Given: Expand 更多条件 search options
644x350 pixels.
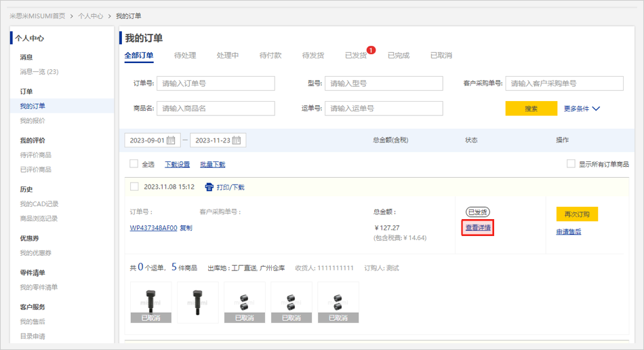Looking at the screenshot, I should (x=582, y=109).
